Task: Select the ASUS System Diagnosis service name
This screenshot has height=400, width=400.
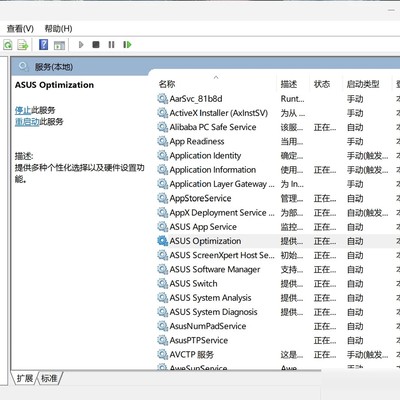Action: [x=213, y=312]
